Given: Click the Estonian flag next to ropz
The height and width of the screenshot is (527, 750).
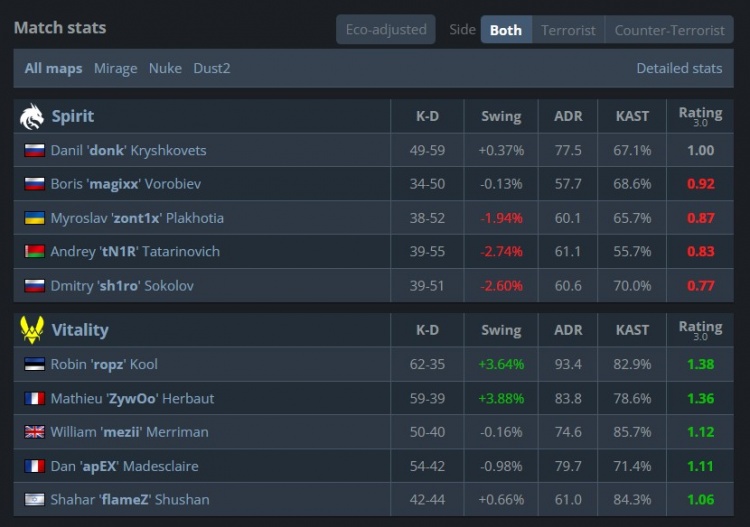Looking at the screenshot, I should point(35,365).
